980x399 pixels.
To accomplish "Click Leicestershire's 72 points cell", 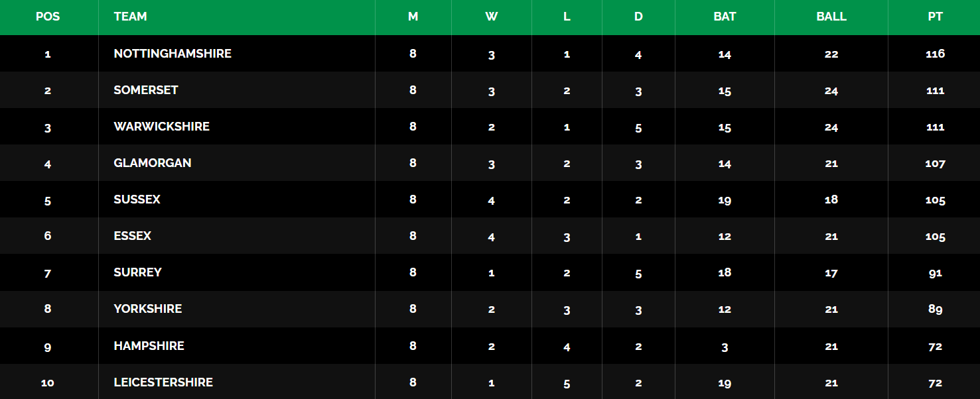I will tap(935, 383).
